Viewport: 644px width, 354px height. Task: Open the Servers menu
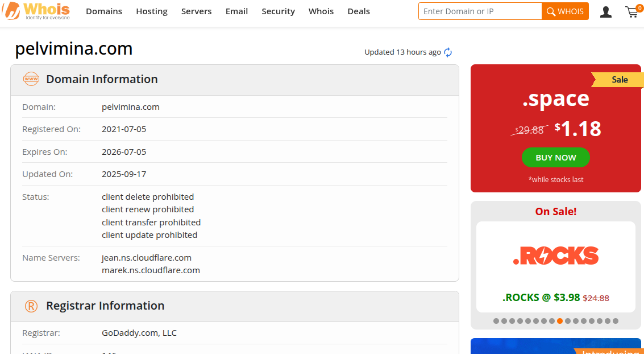pyautogui.click(x=196, y=11)
